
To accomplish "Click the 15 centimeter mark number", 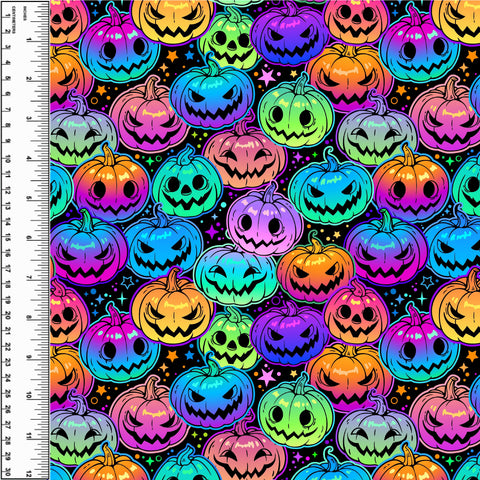I will (8, 237).
